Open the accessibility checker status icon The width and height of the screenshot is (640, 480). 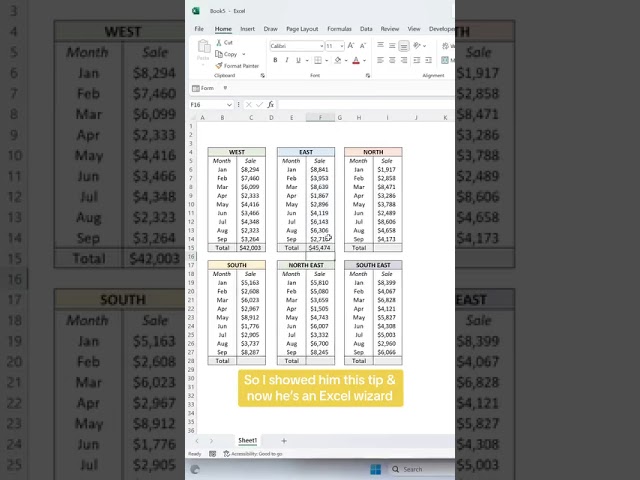click(227, 453)
